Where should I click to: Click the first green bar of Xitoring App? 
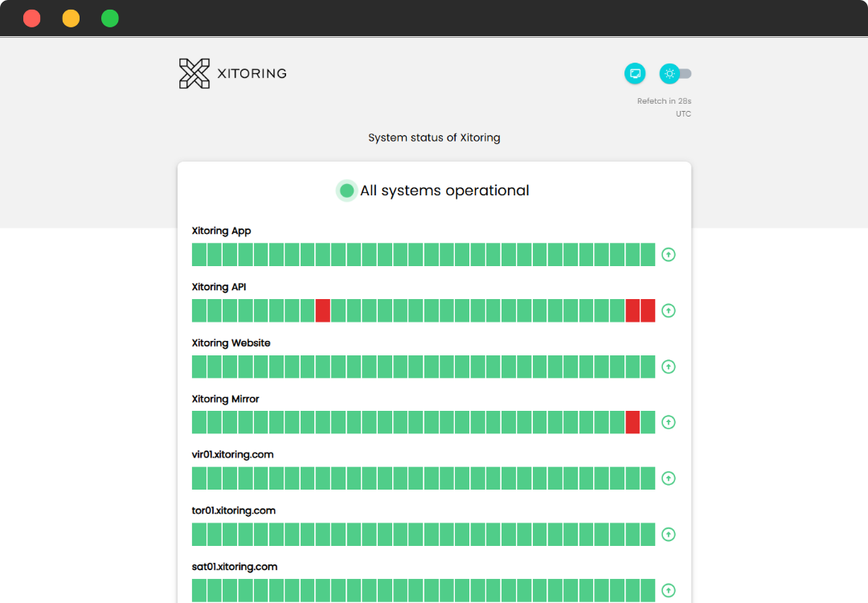click(x=199, y=255)
